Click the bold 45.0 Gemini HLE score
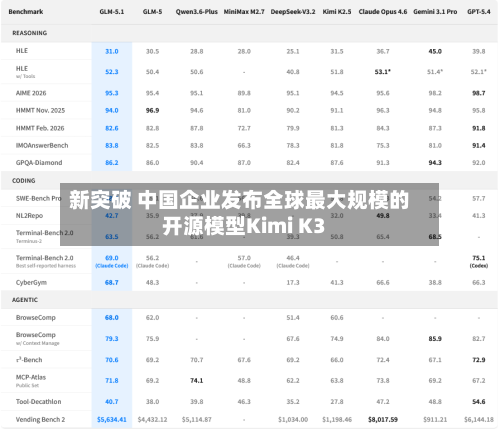This screenshot has width=500, height=429. click(x=435, y=51)
